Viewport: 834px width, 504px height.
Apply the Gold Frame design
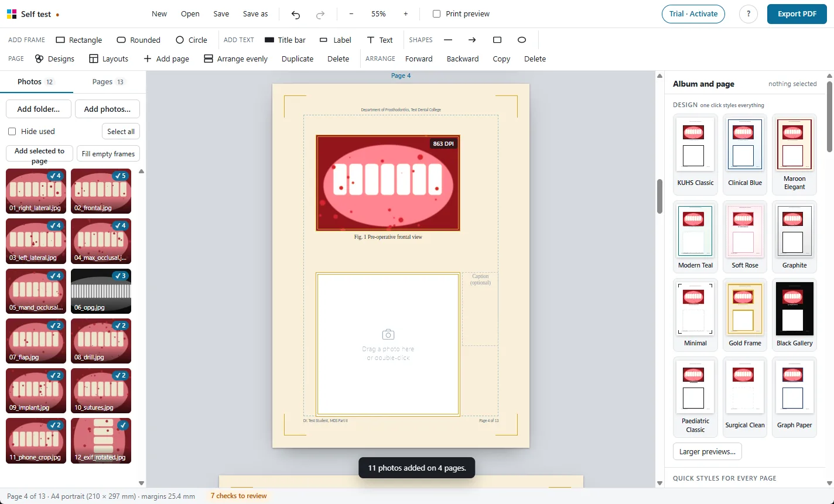[745, 315]
